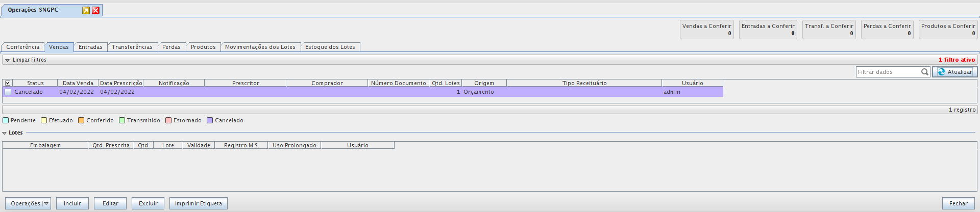Click the Cancelado purple legend swatch
The height and width of the screenshot is (212, 980).
(x=210, y=121)
